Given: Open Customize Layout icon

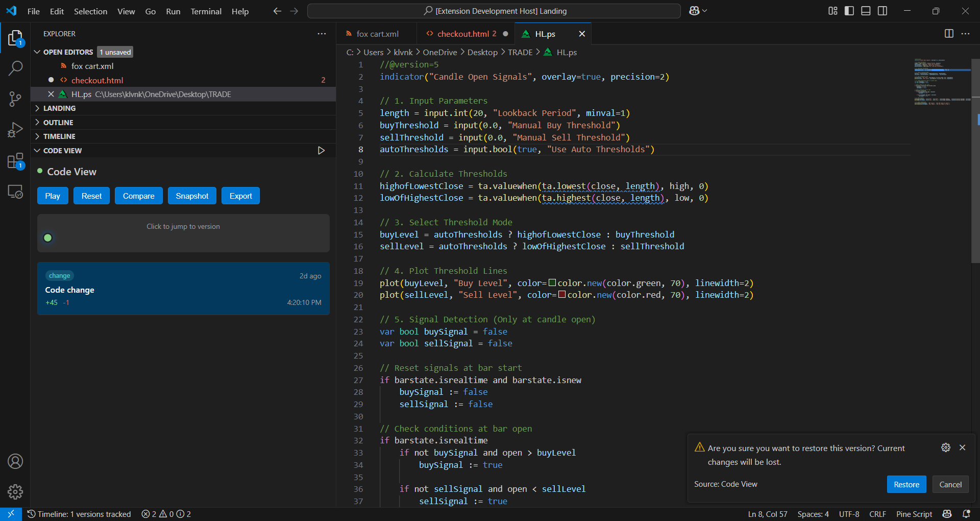Looking at the screenshot, I should point(832,11).
